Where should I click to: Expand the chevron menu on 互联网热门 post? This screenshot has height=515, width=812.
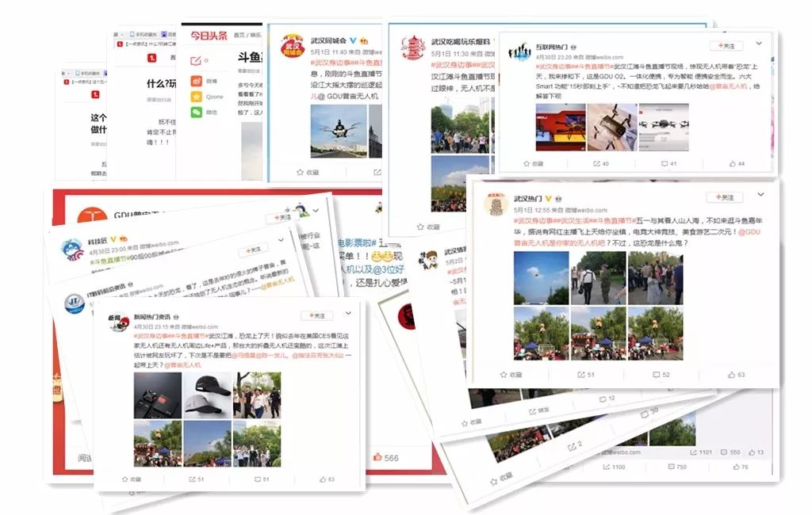759,43
